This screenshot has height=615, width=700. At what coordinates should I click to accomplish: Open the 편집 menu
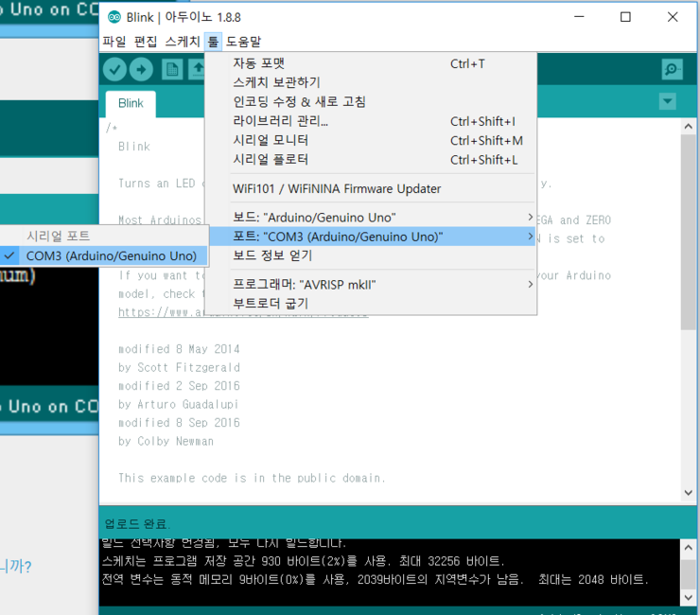pos(146,42)
